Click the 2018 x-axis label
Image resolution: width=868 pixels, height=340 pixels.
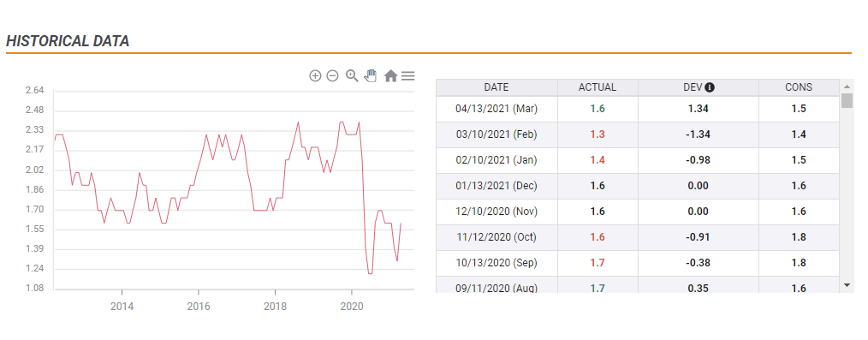pos(275,307)
